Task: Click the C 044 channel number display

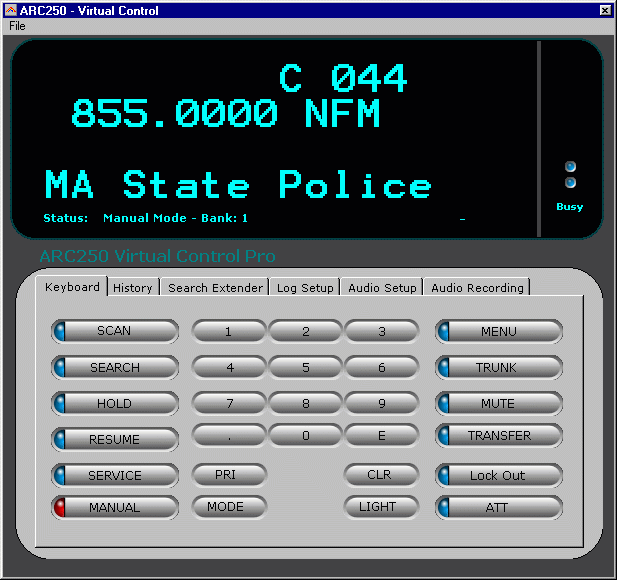Action: [x=343, y=78]
